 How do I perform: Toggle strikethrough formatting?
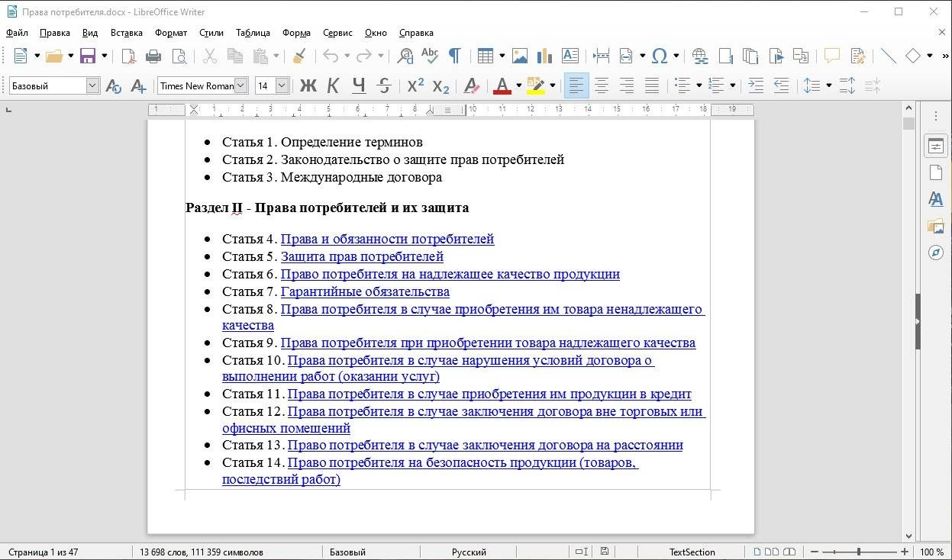(x=384, y=85)
